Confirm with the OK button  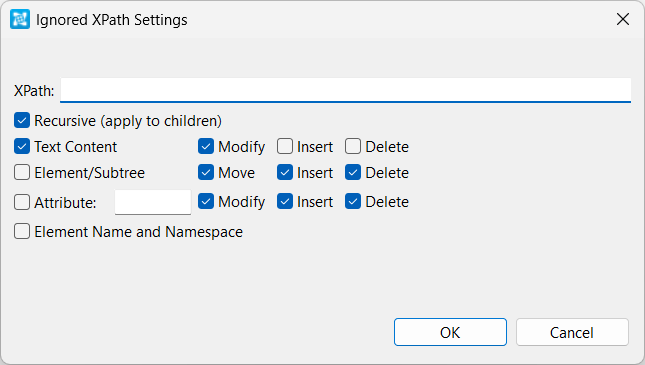click(450, 332)
